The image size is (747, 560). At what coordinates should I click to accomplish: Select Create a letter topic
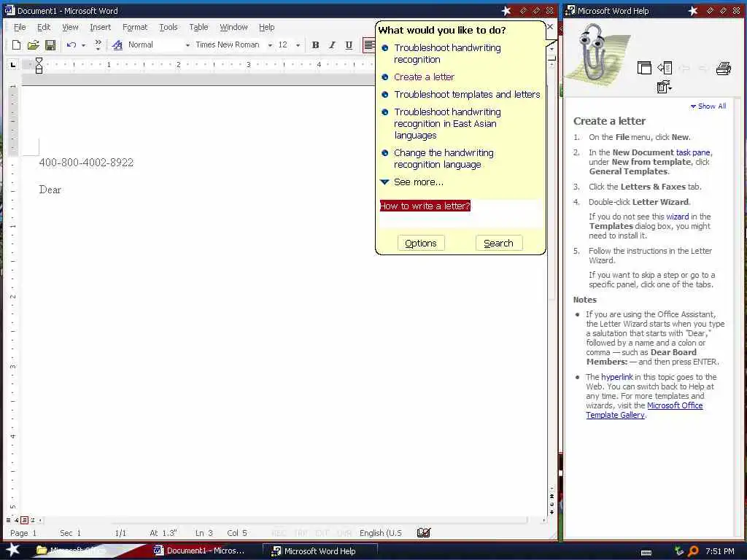pyautogui.click(x=424, y=77)
